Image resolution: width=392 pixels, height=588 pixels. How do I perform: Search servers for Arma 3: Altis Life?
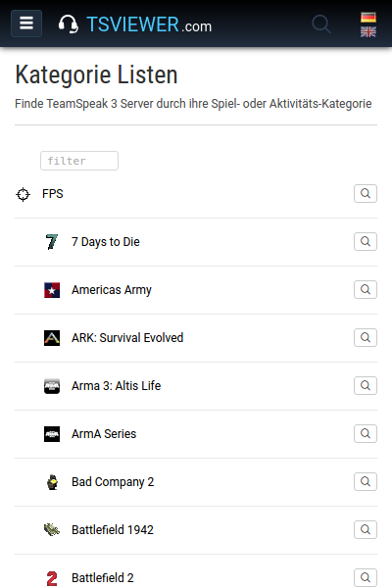[x=366, y=385]
